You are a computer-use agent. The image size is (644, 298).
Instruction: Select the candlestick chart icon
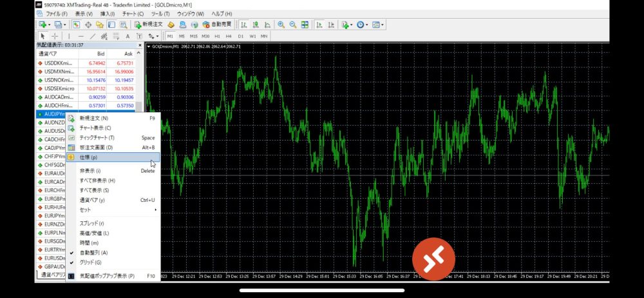click(256, 25)
